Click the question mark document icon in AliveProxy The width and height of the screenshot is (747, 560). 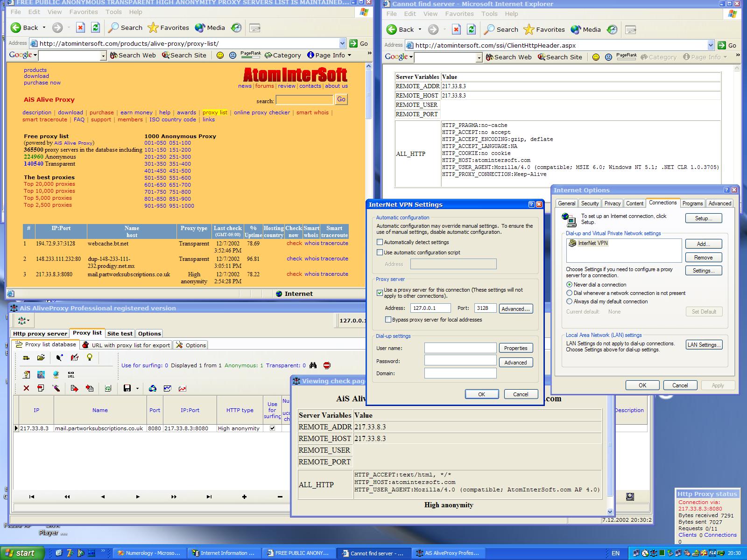[27, 375]
